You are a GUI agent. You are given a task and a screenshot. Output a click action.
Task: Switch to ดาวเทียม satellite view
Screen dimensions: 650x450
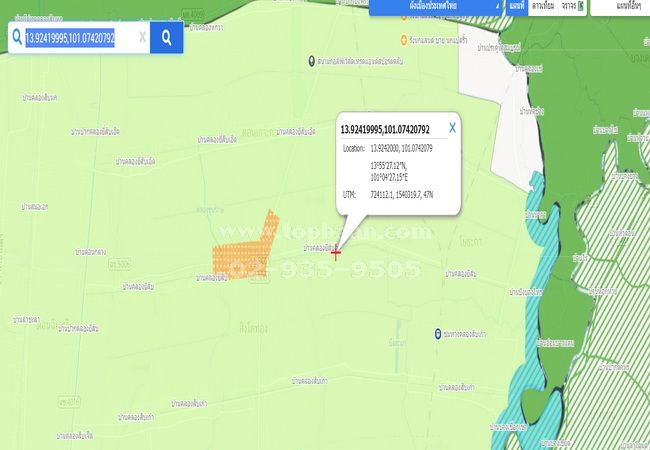click(x=543, y=6)
